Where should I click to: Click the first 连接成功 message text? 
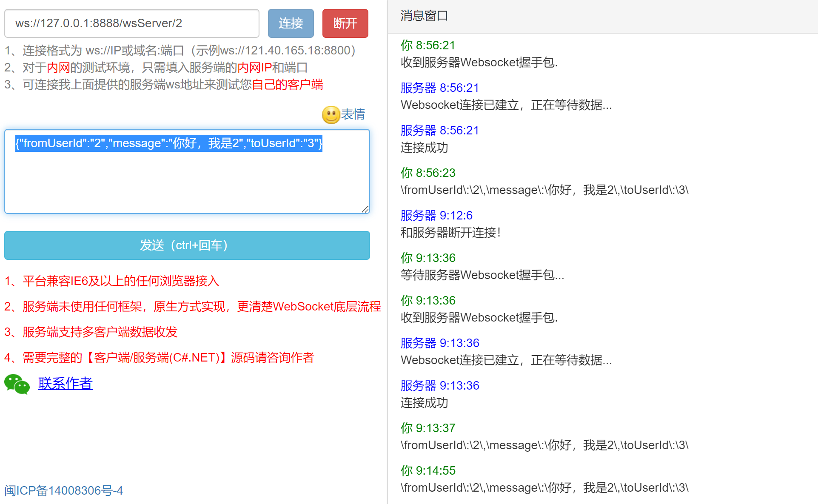tap(424, 148)
